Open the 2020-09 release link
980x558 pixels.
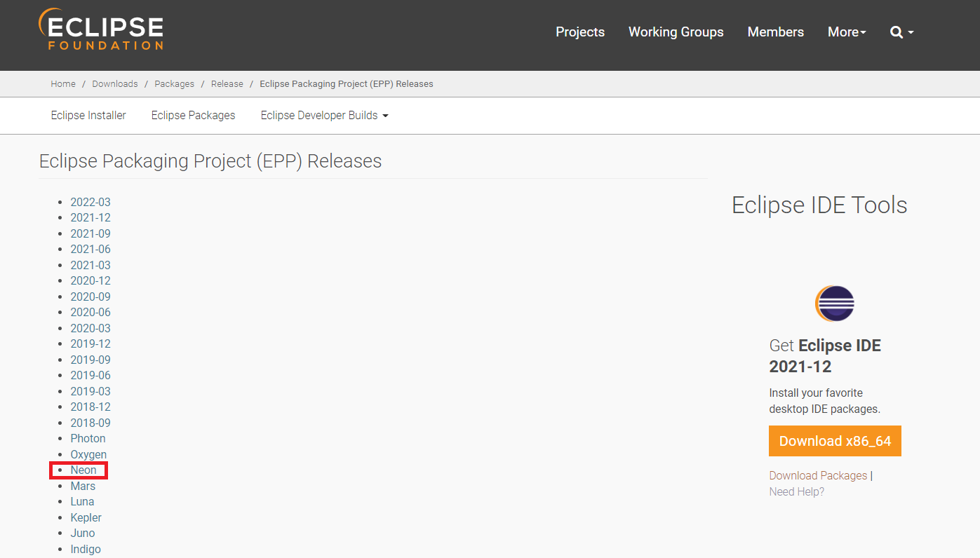(90, 297)
